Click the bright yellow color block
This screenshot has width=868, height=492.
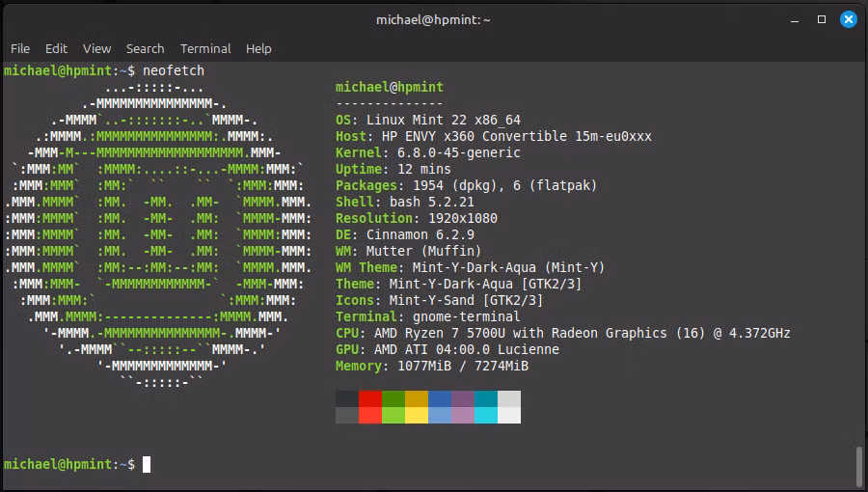click(417, 415)
